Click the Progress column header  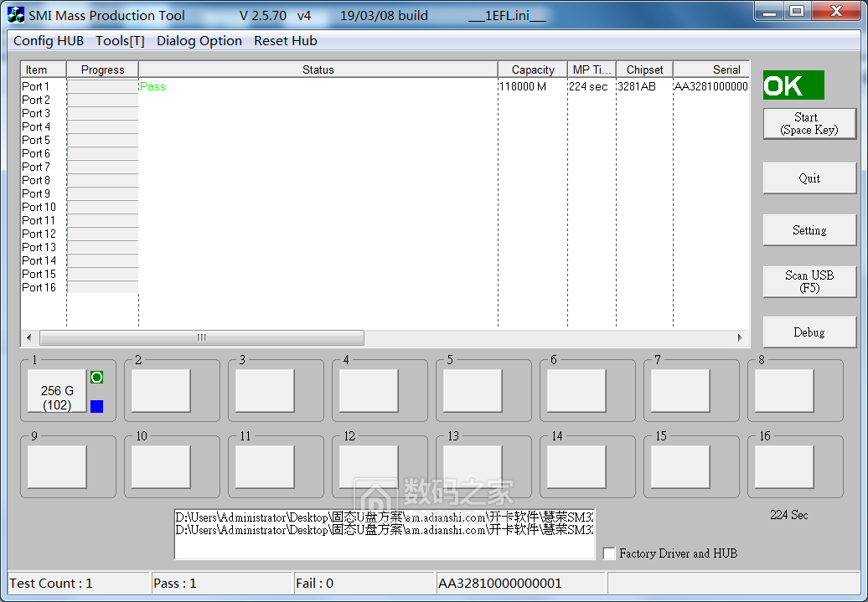point(102,69)
